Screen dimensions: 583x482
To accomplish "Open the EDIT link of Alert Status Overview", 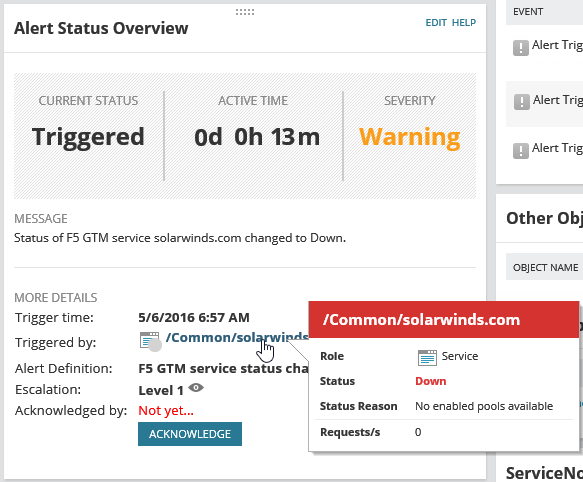I will (436, 23).
